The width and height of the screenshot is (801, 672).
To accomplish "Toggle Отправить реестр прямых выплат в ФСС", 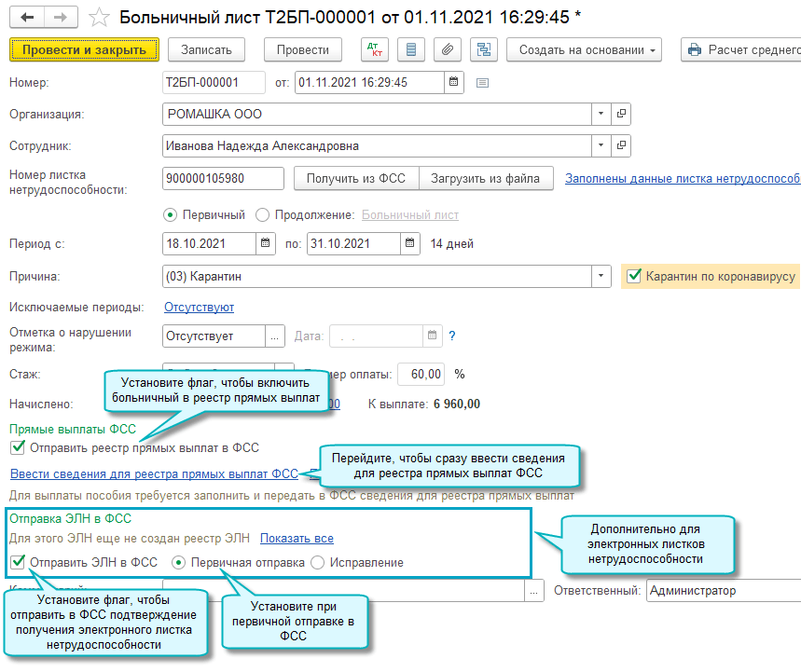I will pyautogui.click(x=18, y=447).
